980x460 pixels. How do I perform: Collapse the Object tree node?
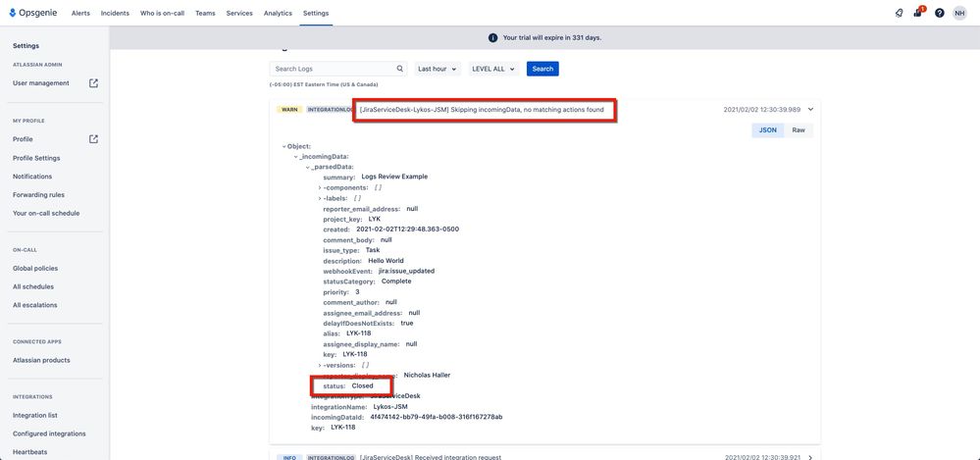[284, 146]
